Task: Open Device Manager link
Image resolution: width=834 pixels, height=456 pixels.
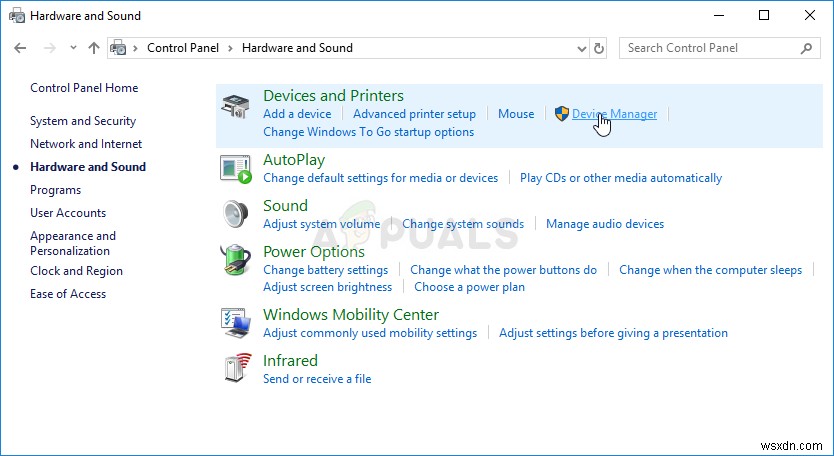Action: (614, 114)
